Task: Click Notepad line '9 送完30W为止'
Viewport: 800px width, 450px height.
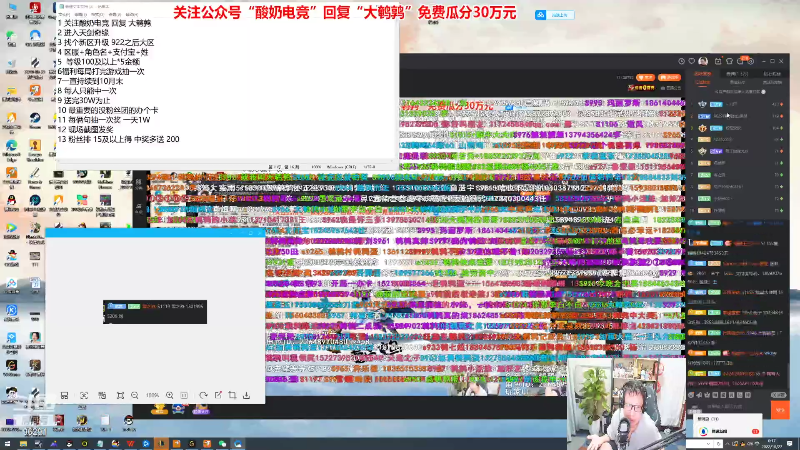Action: click(84, 101)
